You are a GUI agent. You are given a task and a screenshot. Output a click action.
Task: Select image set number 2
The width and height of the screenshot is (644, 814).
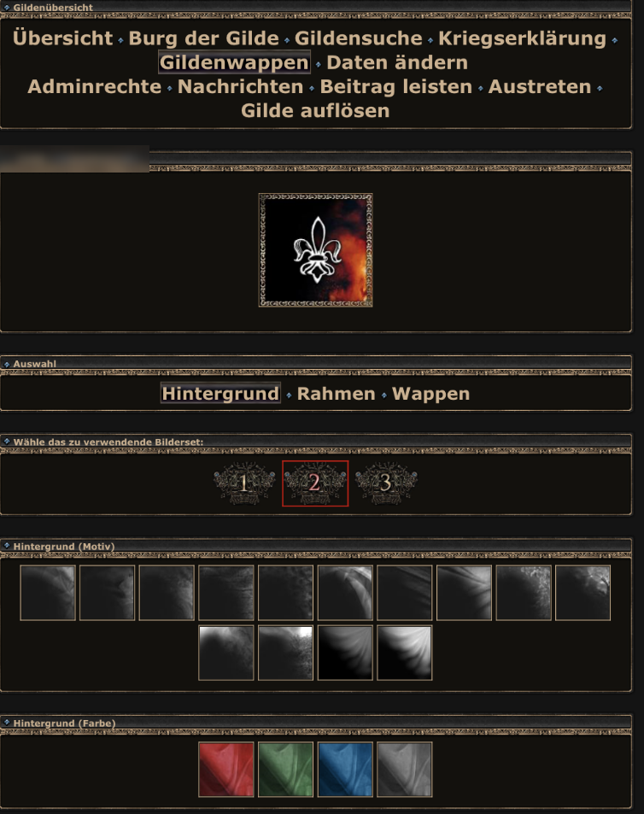(315, 483)
